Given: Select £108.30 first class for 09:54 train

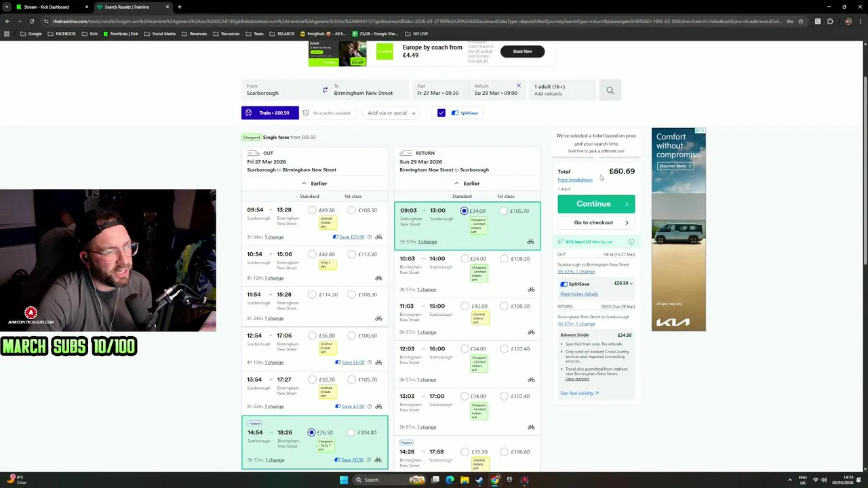Looking at the screenshot, I should (351, 210).
